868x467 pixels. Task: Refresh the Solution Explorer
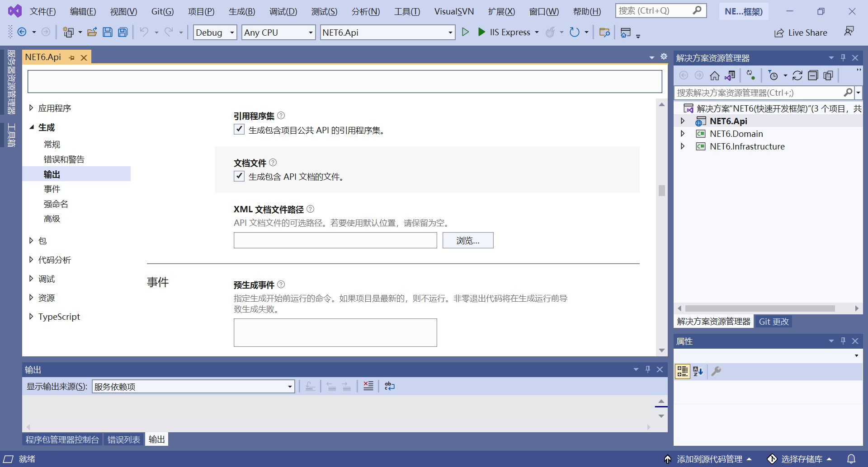coord(797,75)
